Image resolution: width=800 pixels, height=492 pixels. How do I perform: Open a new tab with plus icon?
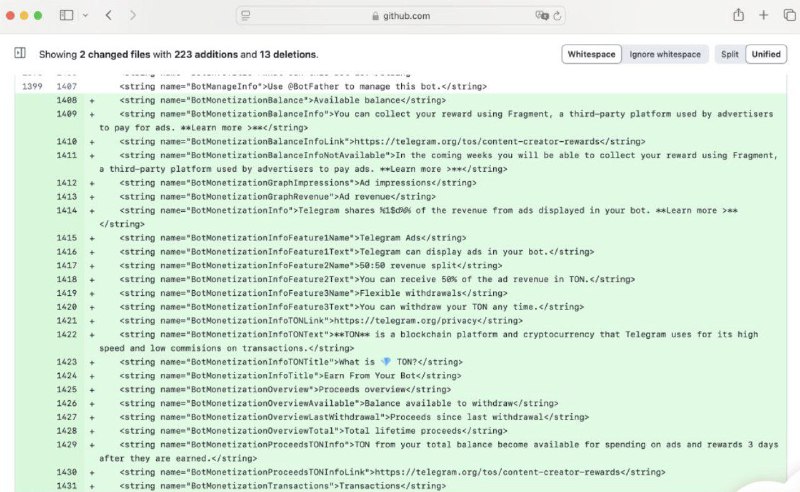(763, 15)
